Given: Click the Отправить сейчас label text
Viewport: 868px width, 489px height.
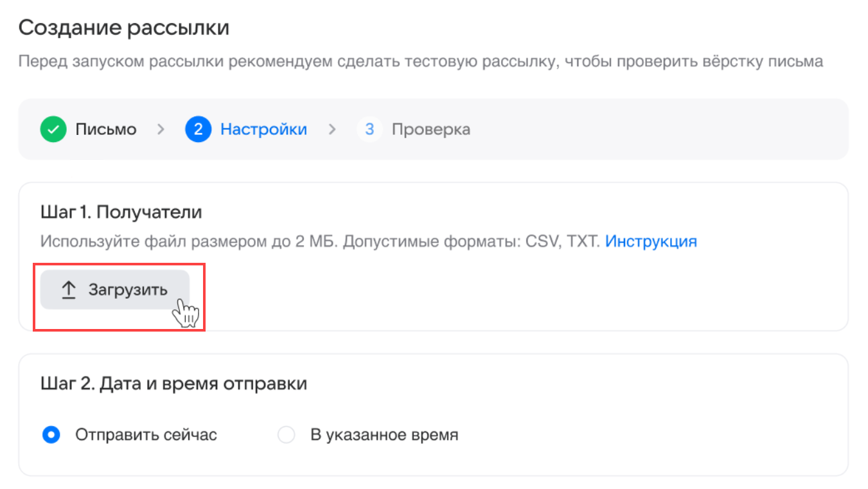Looking at the screenshot, I should pyautogui.click(x=146, y=435).
